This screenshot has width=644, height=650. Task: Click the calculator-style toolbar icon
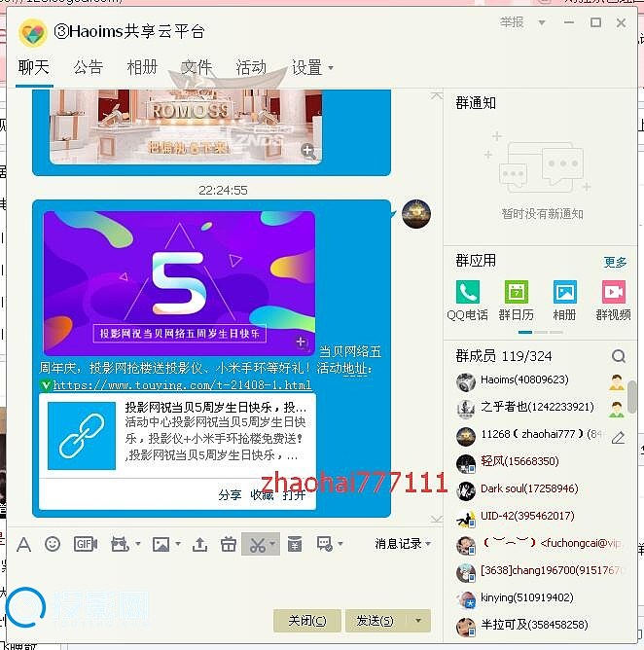coord(295,544)
